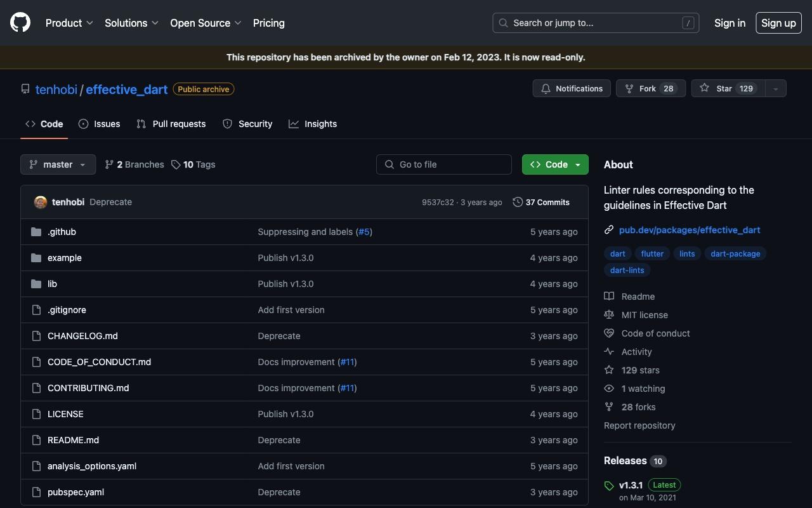Open the pub.dev/packages/effective_dart link
This screenshot has height=508, width=812.
690,230
